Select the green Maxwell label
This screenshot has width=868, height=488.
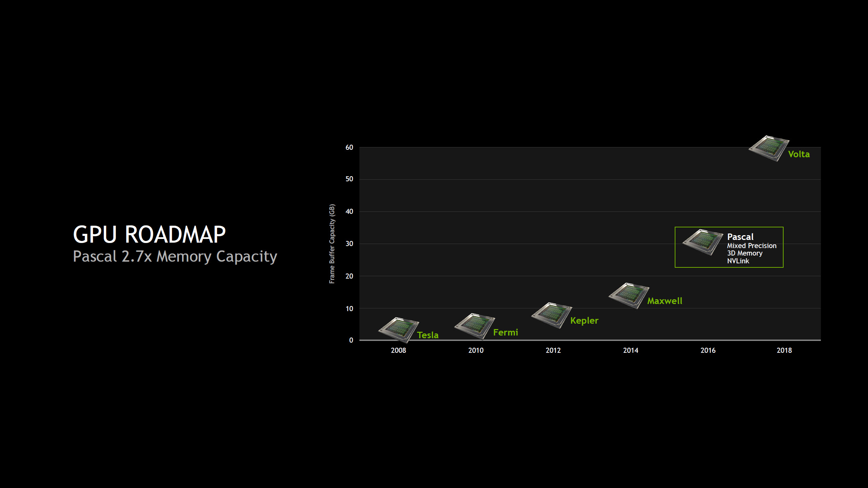665,301
